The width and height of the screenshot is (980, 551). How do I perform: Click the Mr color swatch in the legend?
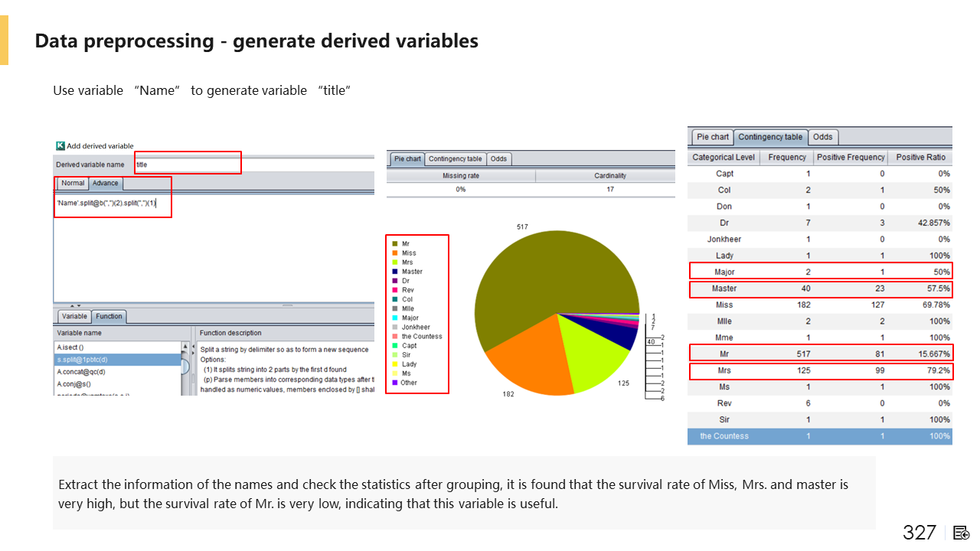pos(394,243)
